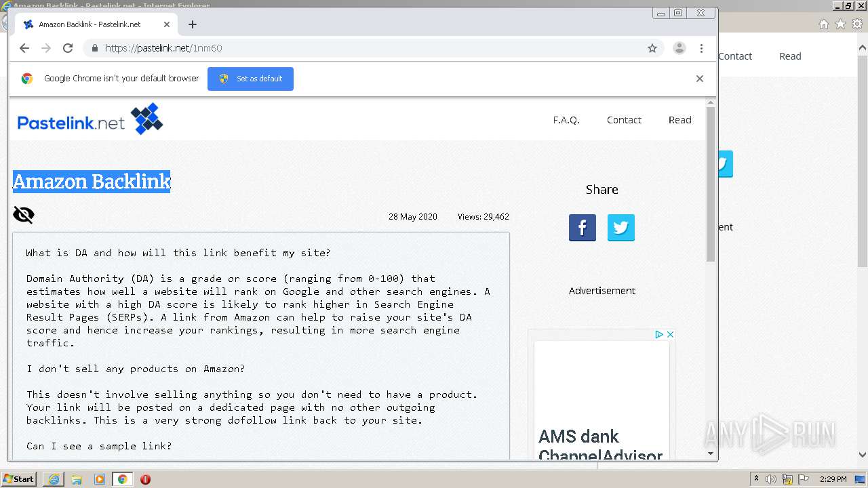The image size is (868, 488).
Task: Open Chrome profile avatar
Action: 679,48
